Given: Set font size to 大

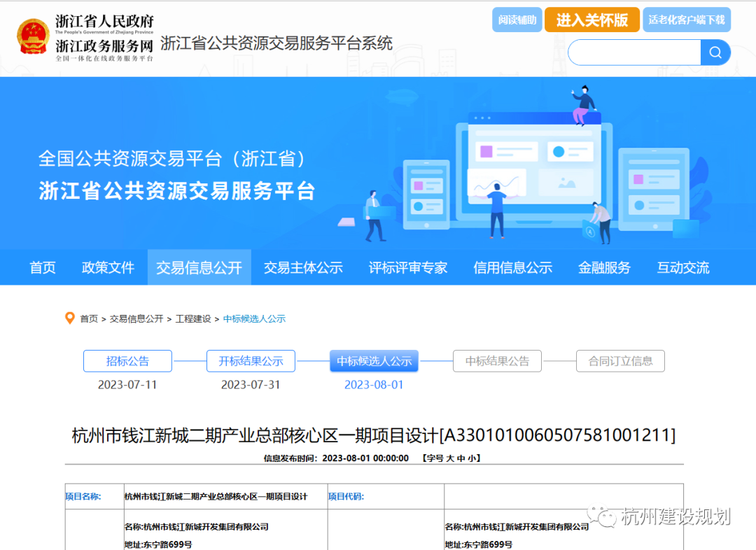Looking at the screenshot, I should pyautogui.click(x=450, y=458).
